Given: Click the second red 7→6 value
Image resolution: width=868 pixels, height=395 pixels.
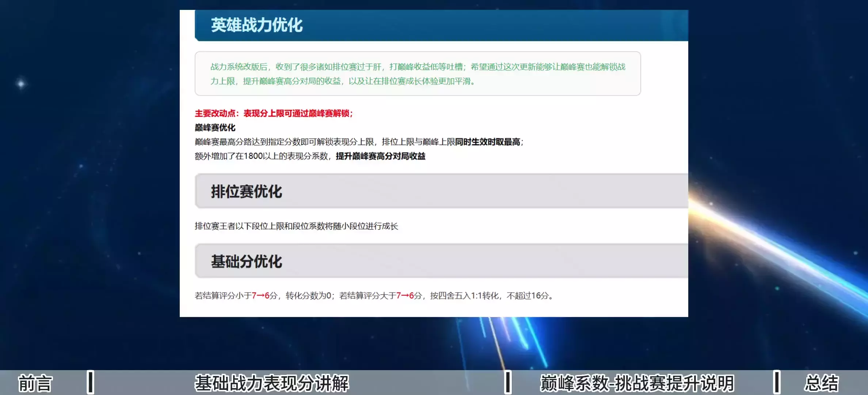Looking at the screenshot, I should 405,296.
